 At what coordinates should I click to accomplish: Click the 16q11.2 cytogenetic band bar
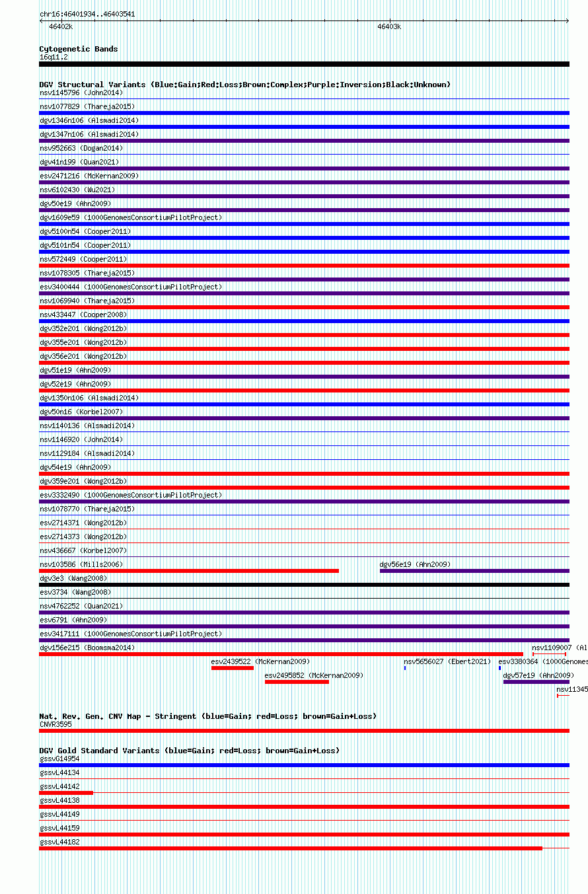point(304,64)
